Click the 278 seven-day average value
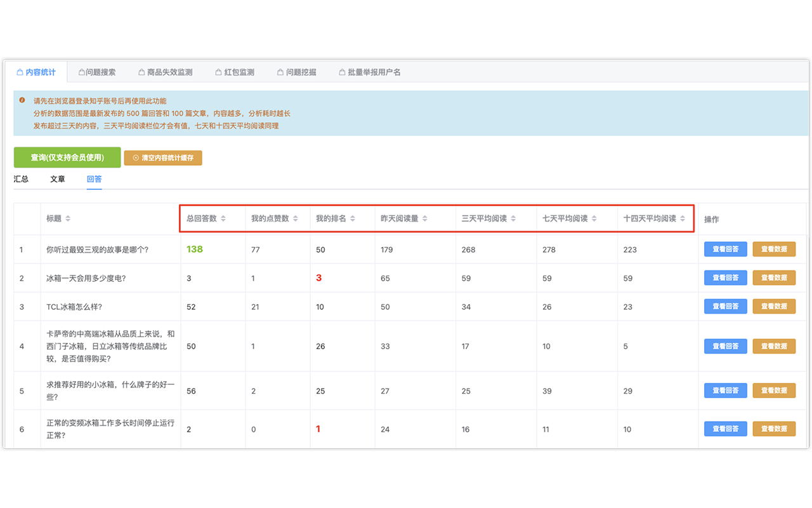812x508 pixels. coord(549,250)
